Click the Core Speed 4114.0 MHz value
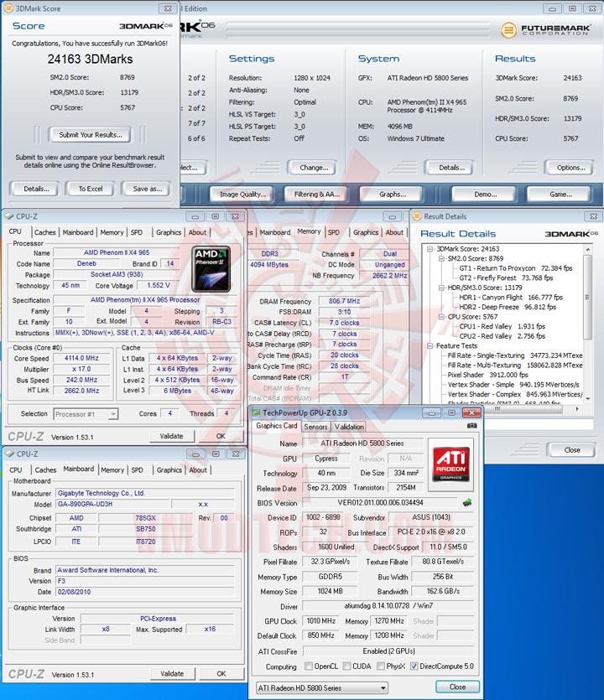Viewport: 604px width, 700px height. coord(81,358)
